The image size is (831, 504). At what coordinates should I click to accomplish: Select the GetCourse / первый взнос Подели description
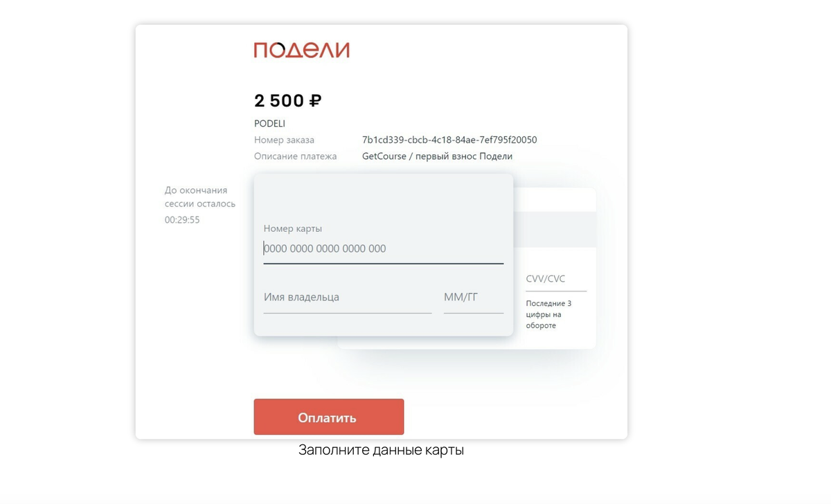click(x=437, y=156)
